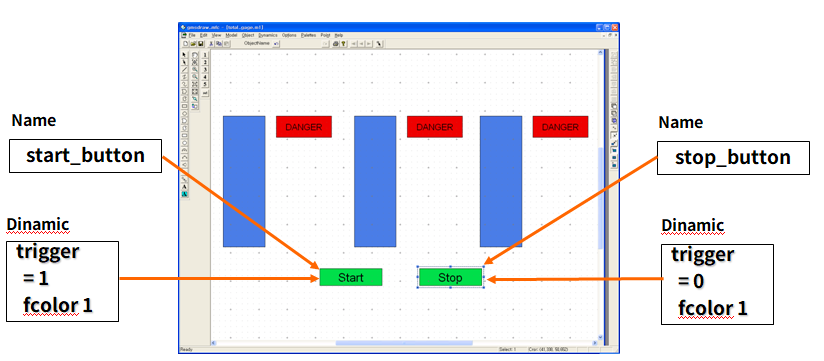Click the ObjectName field in the toolbar
The image size is (824, 361).
(257, 44)
